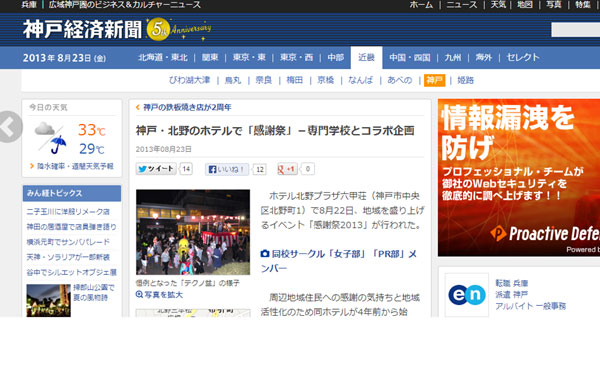The width and height of the screenshot is (600, 383).
Task: Go to previous article via left arrow
Action: 10,127
